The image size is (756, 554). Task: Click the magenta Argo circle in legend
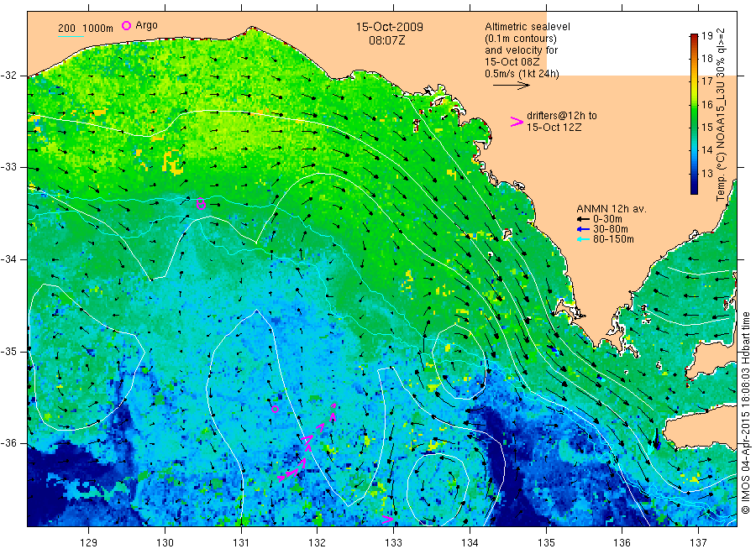(126, 25)
